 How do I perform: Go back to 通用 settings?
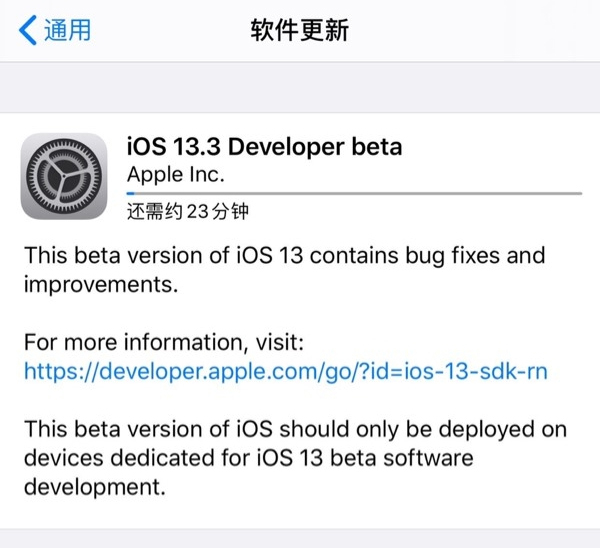[66, 30]
